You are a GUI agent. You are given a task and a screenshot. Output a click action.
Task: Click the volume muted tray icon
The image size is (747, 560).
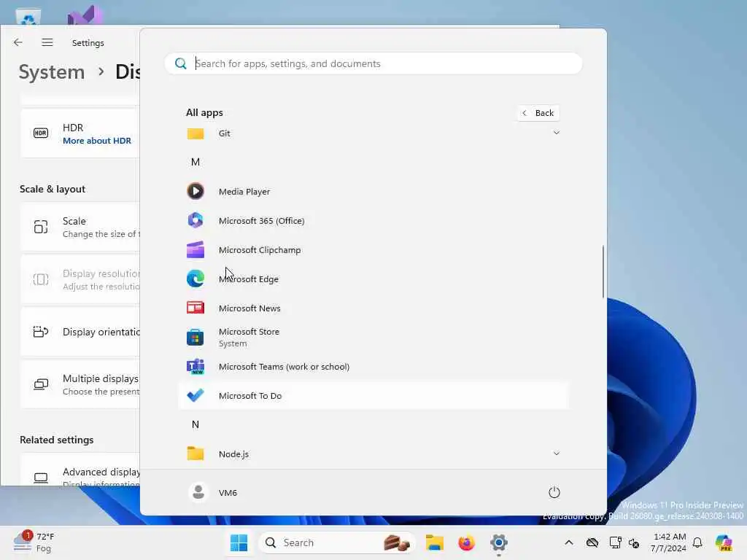coord(634,542)
